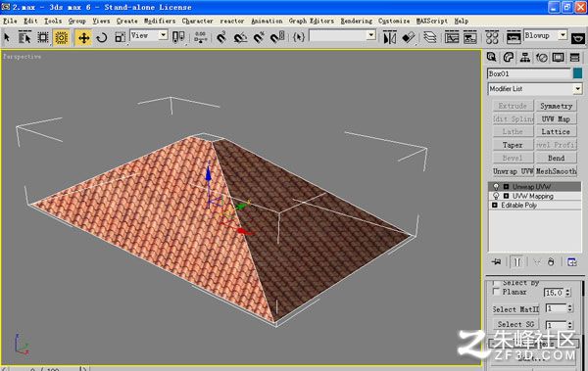Open the Display command panel
588x371 pixels.
558,58
